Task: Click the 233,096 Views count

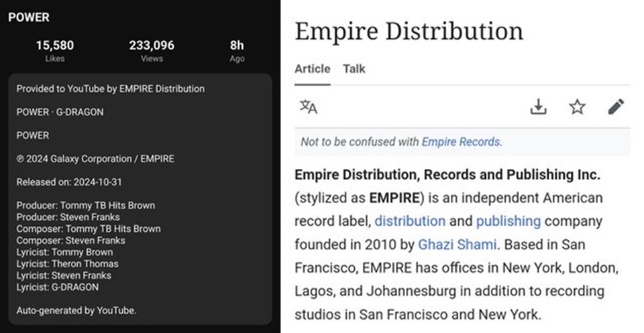Action: pyautogui.click(x=152, y=50)
